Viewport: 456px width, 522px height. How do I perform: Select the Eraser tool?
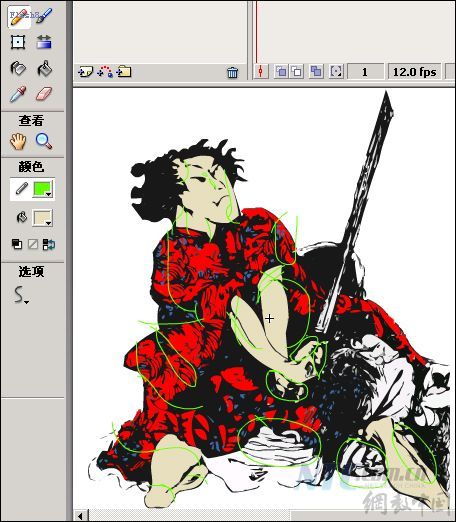coord(44,94)
